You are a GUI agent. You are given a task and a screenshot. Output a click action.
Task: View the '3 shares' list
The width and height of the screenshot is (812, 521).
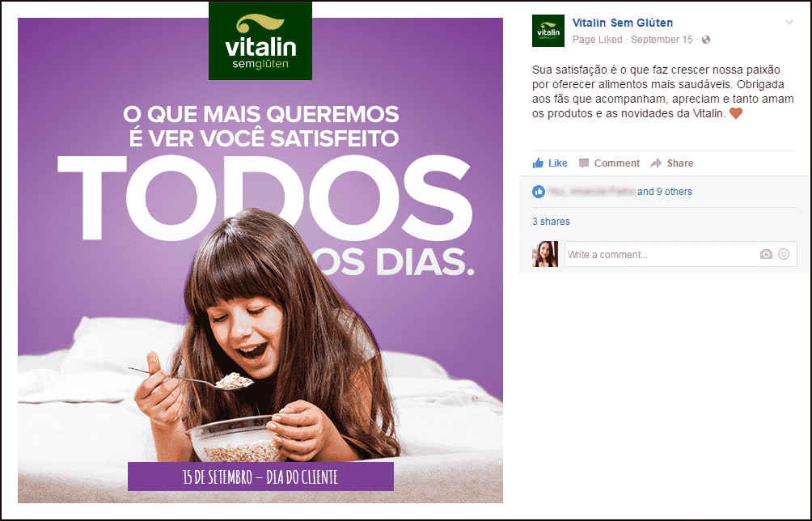point(551,222)
